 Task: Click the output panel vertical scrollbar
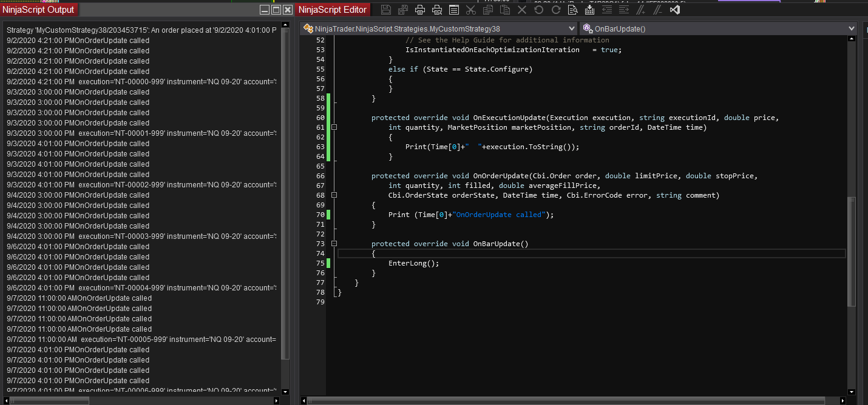(x=285, y=194)
